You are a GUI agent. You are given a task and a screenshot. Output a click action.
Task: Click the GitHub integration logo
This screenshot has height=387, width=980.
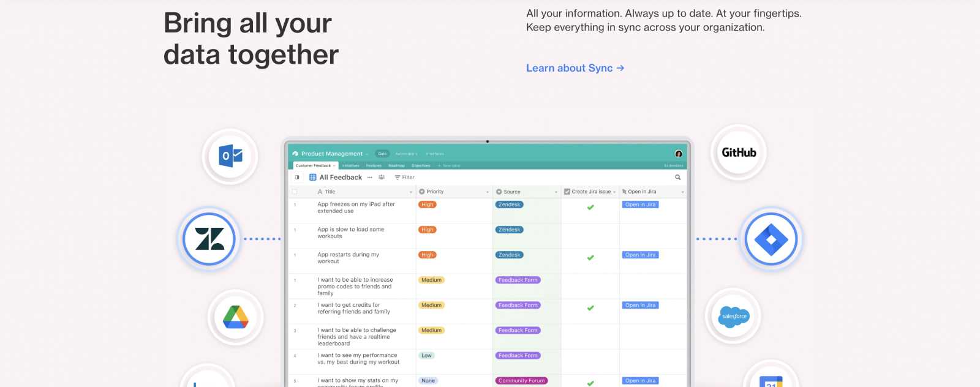[x=739, y=152]
